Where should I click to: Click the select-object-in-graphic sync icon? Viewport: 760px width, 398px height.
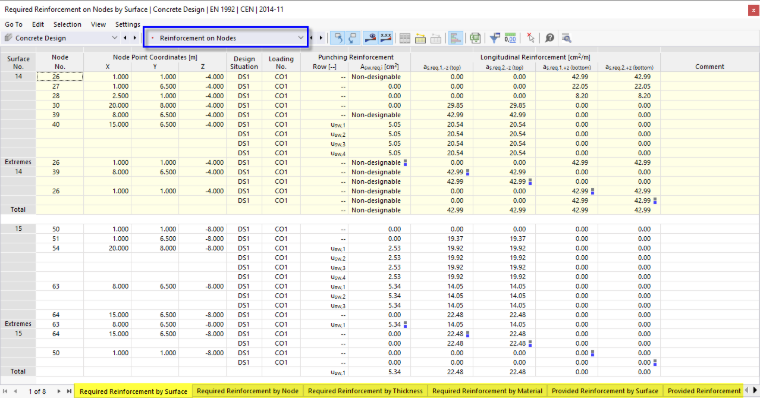click(339, 38)
